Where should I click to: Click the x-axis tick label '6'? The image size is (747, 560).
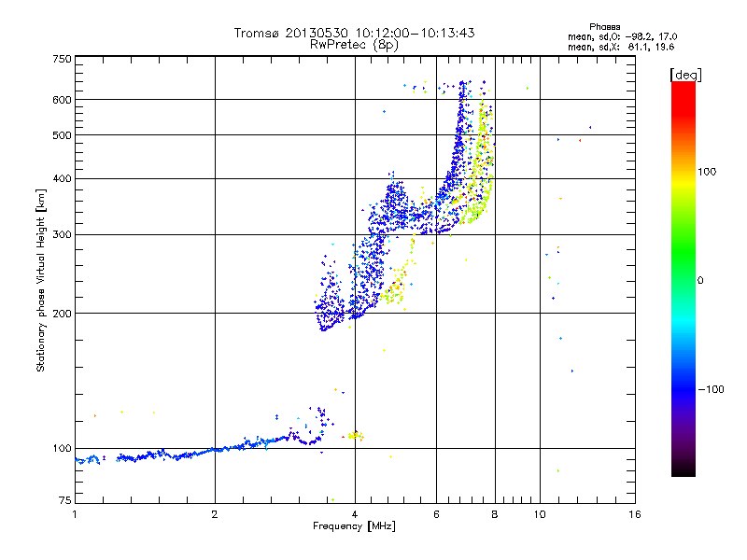point(436,514)
